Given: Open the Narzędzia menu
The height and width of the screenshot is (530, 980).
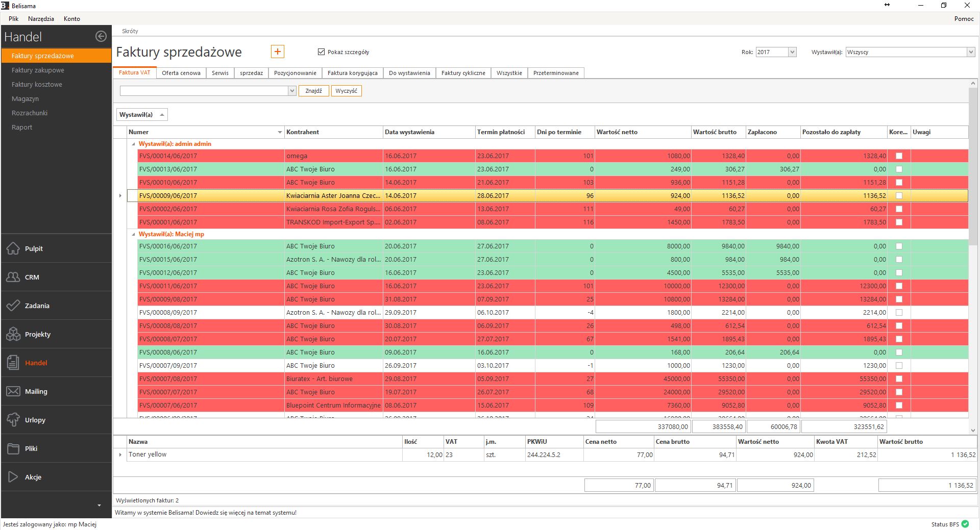Looking at the screenshot, I should pos(41,19).
